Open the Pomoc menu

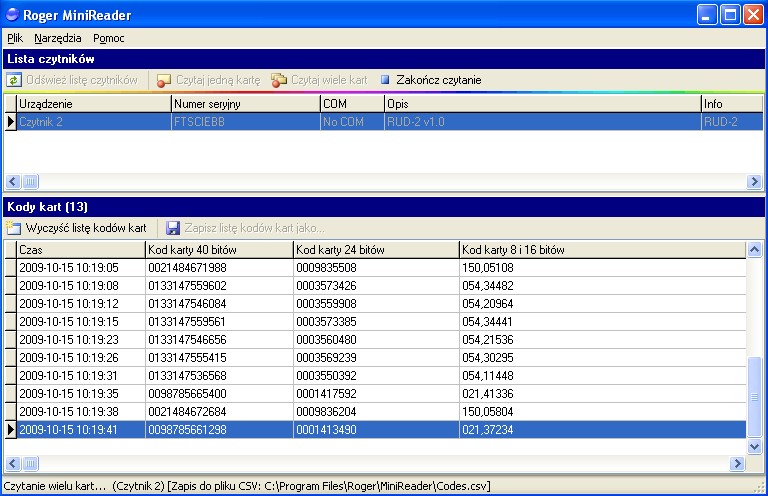[108, 38]
